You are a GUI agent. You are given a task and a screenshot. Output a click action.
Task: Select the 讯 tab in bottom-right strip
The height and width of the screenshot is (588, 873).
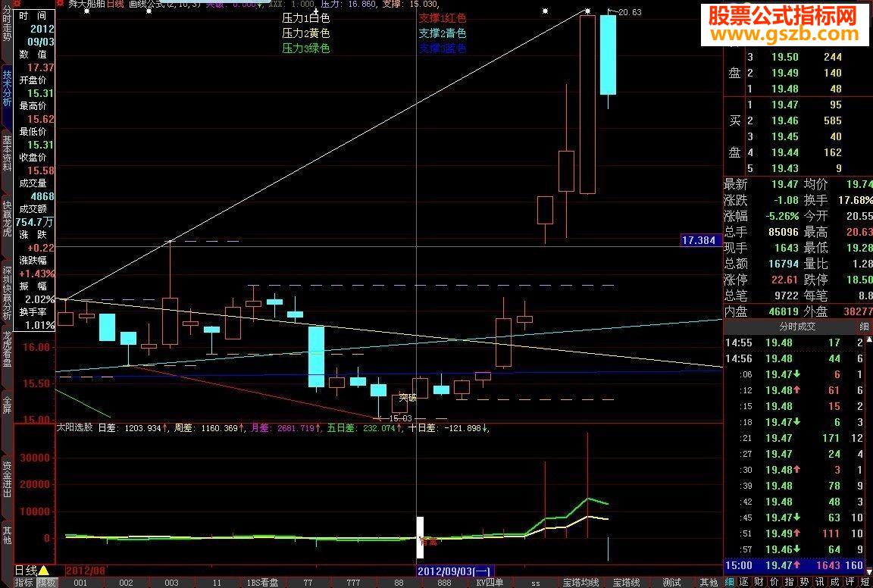pos(820,583)
